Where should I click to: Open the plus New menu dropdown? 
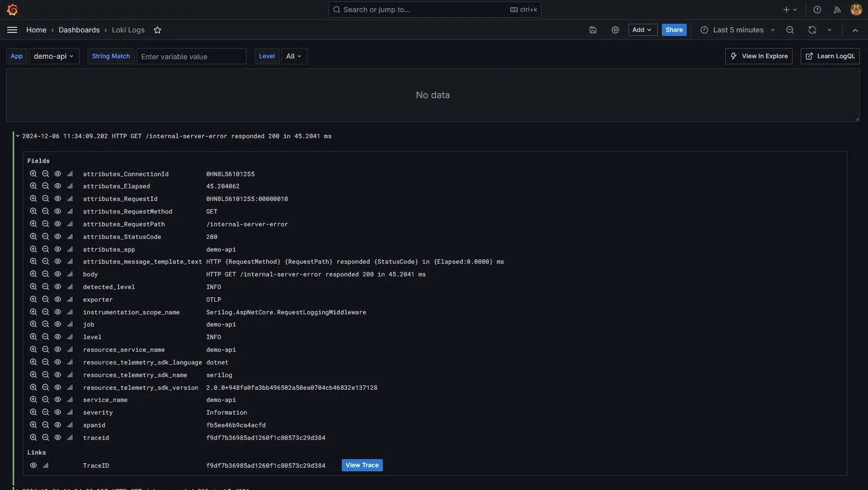790,10
